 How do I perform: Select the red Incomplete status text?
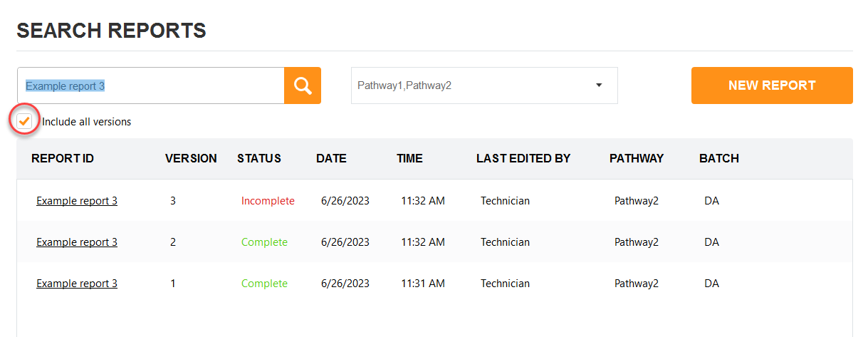pos(268,201)
